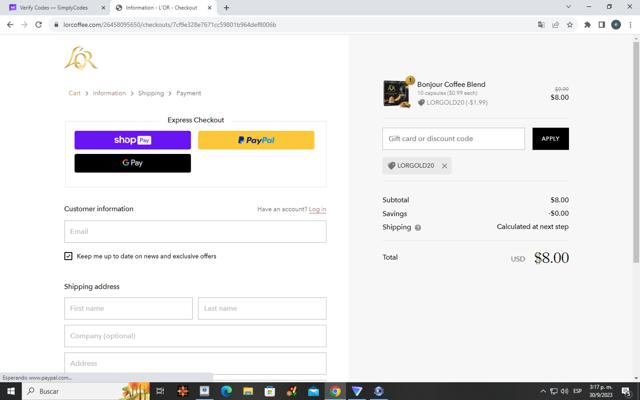The image size is (640, 400).
Task: Open a new browser tab
Action: pyautogui.click(x=226, y=7)
